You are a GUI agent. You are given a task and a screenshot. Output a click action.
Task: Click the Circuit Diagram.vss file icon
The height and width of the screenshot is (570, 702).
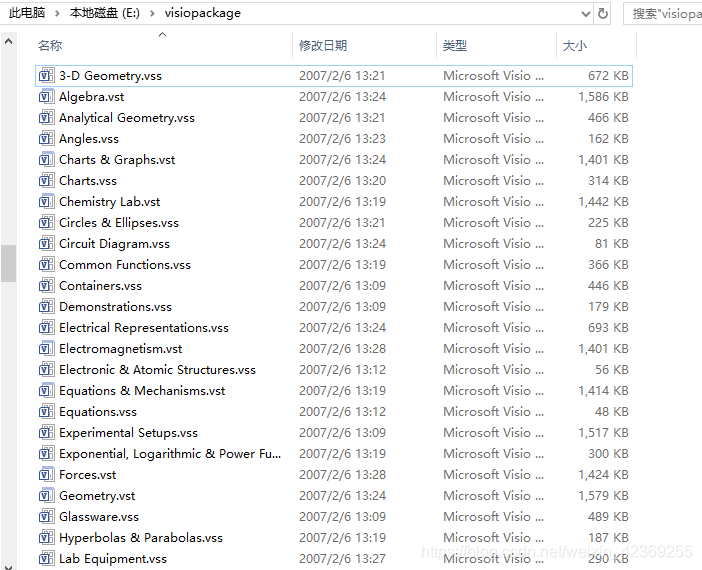pyautogui.click(x=46, y=244)
